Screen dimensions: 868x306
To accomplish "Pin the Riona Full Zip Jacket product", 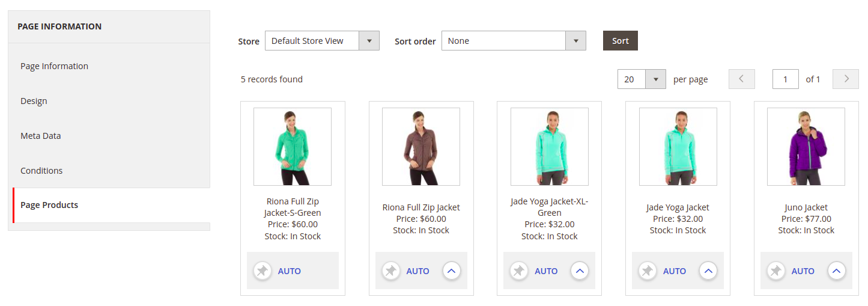I will (x=391, y=271).
